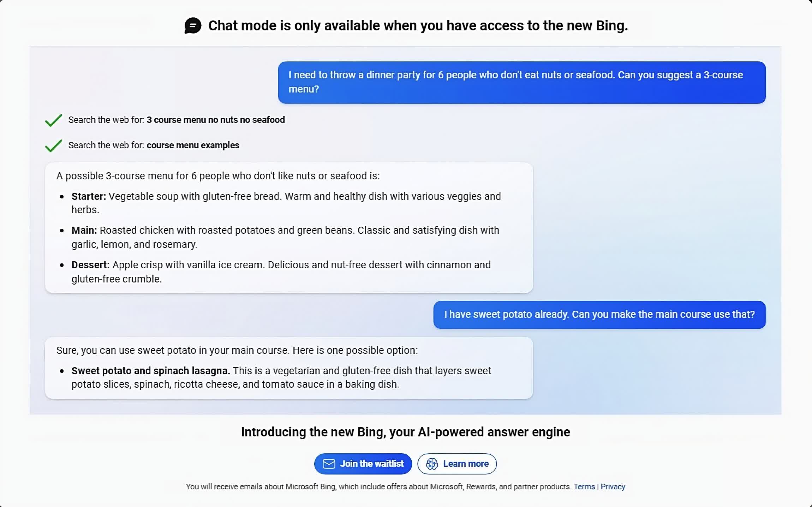Image resolution: width=812 pixels, height=507 pixels.
Task: Select the dinner party user message bubble
Action: 521,82
